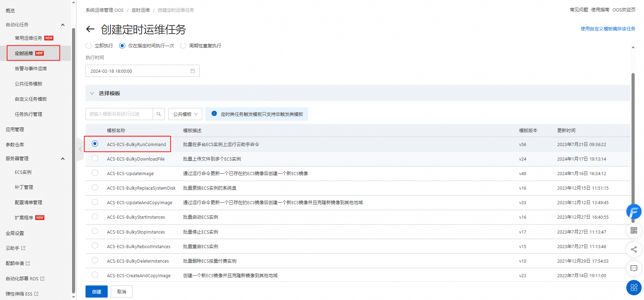Open the 配额申请 external link

click(18, 263)
